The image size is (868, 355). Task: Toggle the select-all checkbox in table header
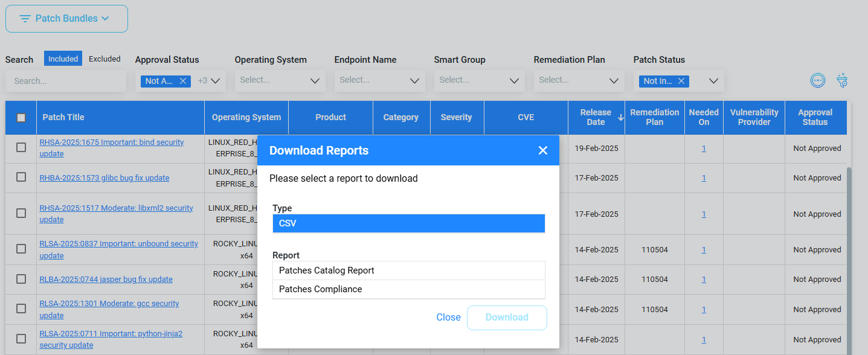point(21,118)
